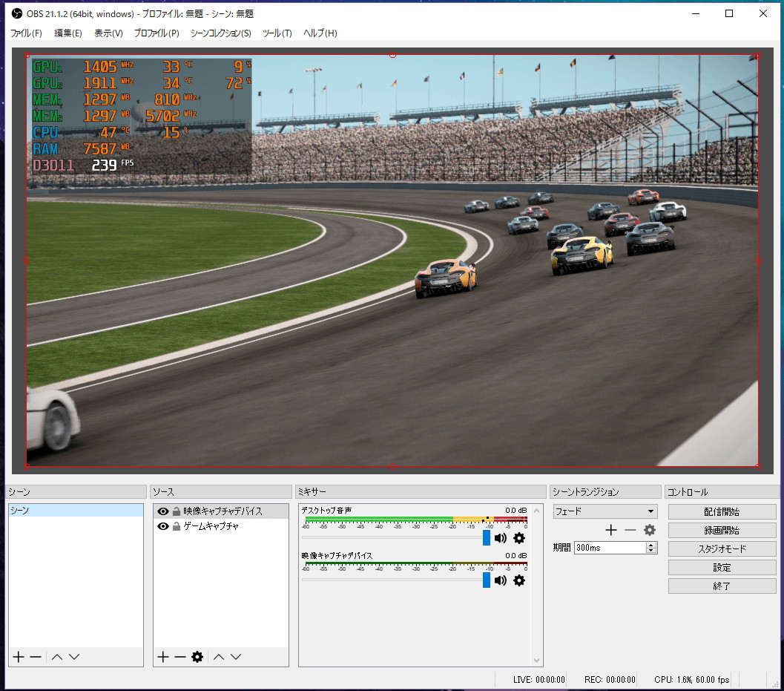Select シーン item in scenes list
This screenshot has width=784, height=691.
click(76, 511)
